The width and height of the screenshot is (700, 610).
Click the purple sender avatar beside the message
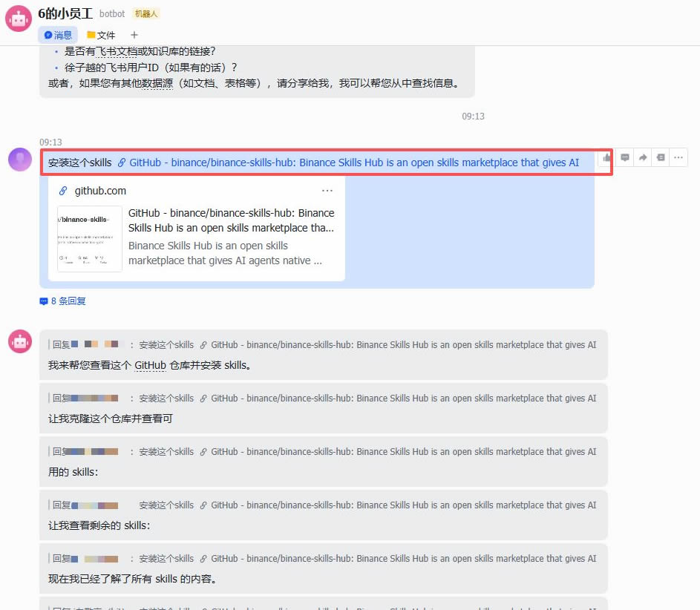(19, 159)
